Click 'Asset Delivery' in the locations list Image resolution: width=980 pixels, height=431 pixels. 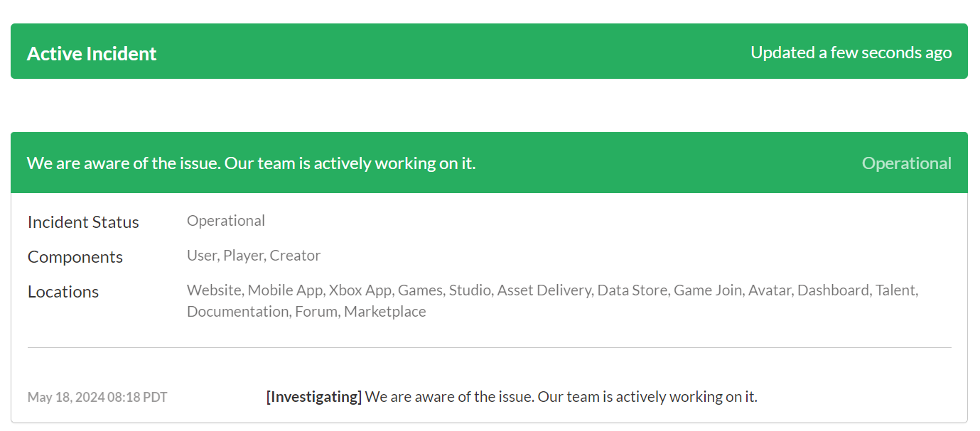[x=544, y=290]
